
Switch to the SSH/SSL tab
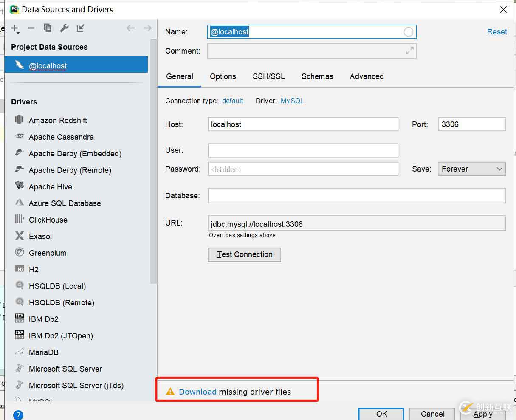(x=268, y=76)
